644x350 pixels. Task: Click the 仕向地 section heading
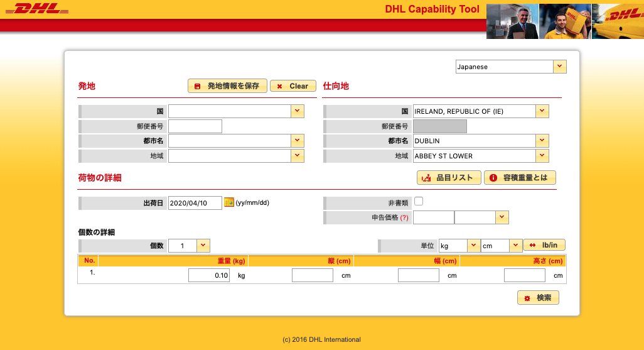(x=336, y=86)
